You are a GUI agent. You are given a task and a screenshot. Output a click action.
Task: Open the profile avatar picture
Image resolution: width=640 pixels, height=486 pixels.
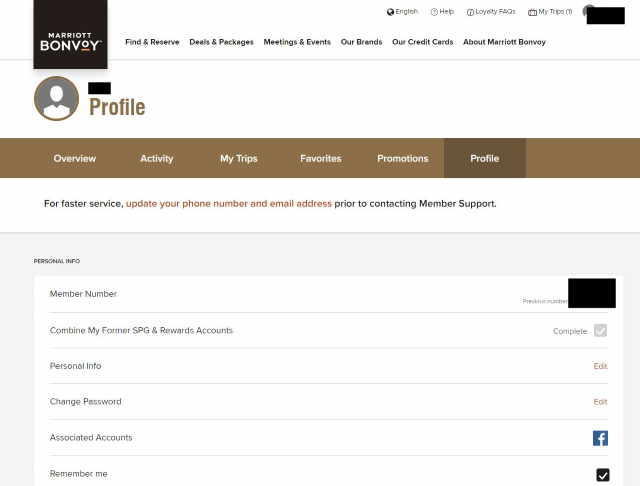click(x=56, y=98)
